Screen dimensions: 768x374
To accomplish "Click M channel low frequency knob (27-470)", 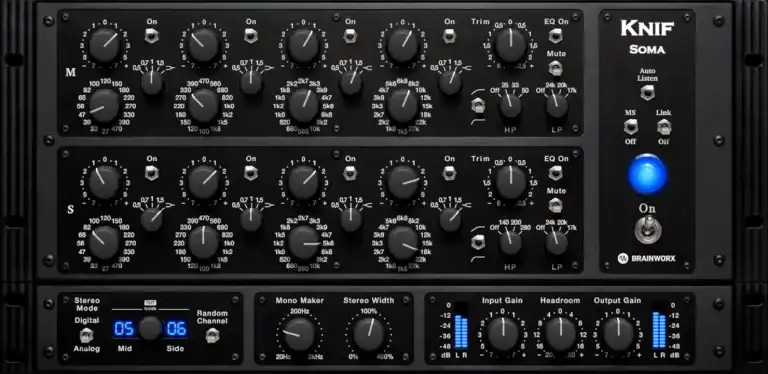I will coord(104,105).
